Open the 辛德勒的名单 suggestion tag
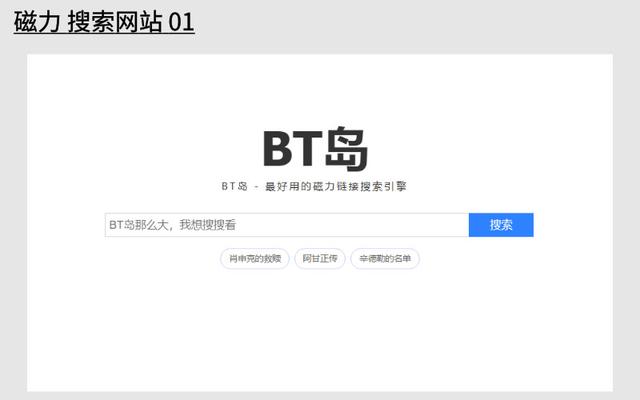Image resolution: width=640 pixels, height=400 pixels. click(x=385, y=259)
